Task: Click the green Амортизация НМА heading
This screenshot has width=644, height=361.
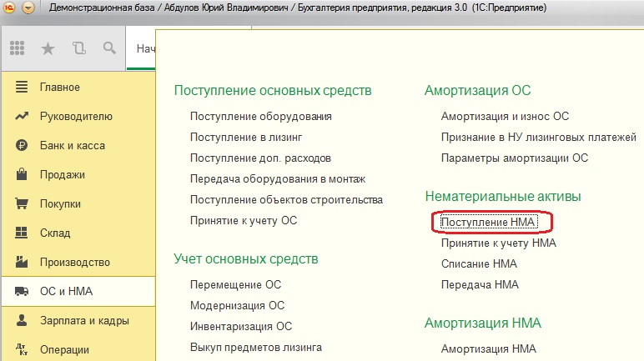Action: coord(483,323)
